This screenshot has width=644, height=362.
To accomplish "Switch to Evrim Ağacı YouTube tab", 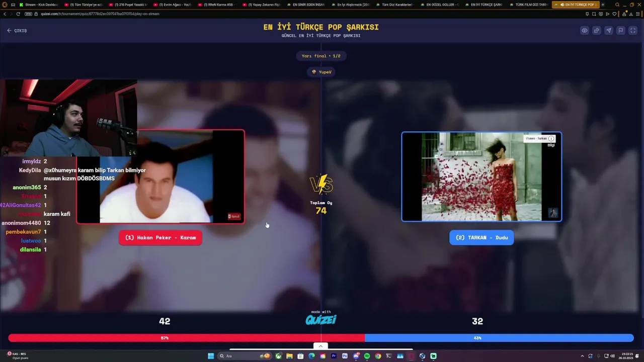I will [172, 5].
